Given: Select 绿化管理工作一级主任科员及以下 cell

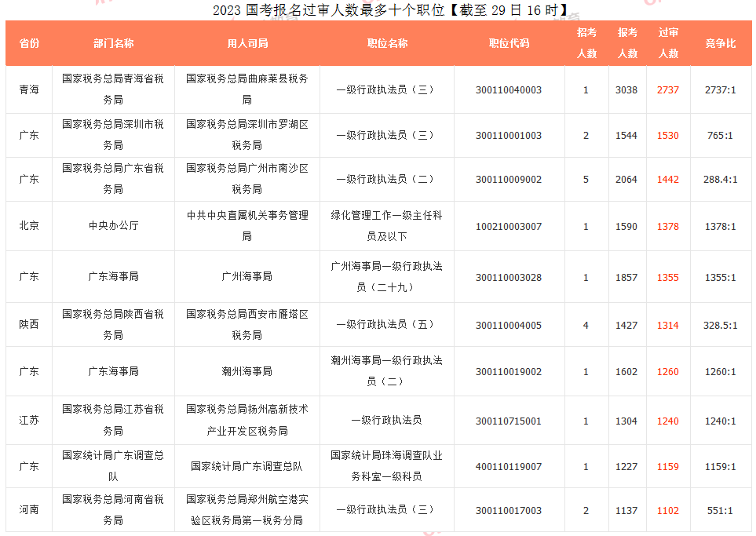Looking at the screenshot, I should click(x=387, y=225).
